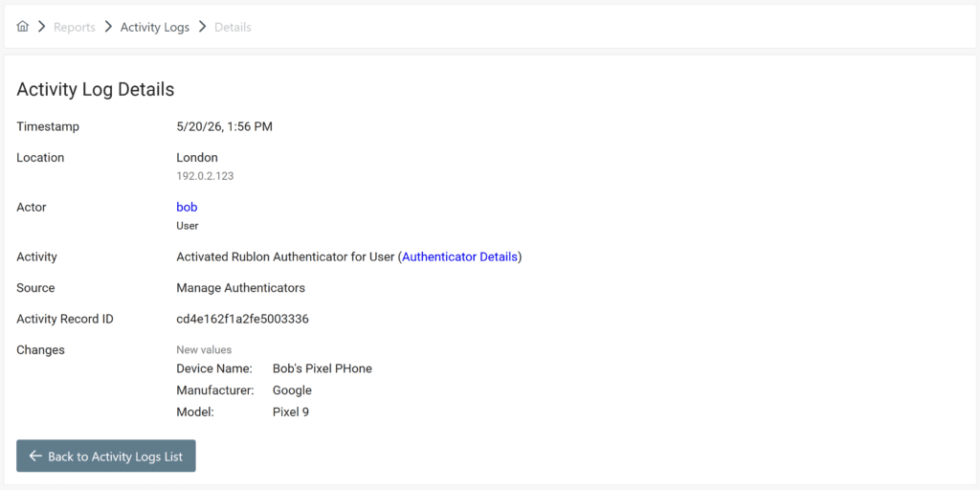Open the bob actor profile link
Viewport: 980px width, 490px height.
pos(187,207)
